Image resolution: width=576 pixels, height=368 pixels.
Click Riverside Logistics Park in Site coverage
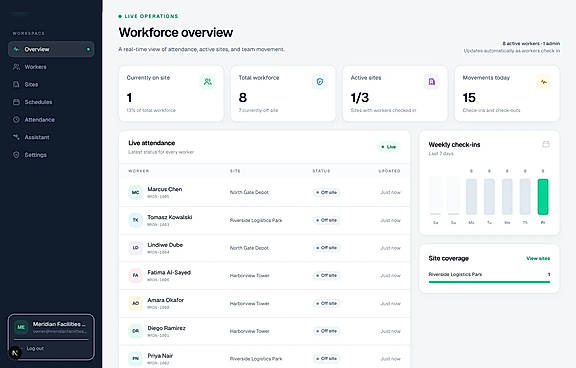(x=455, y=274)
